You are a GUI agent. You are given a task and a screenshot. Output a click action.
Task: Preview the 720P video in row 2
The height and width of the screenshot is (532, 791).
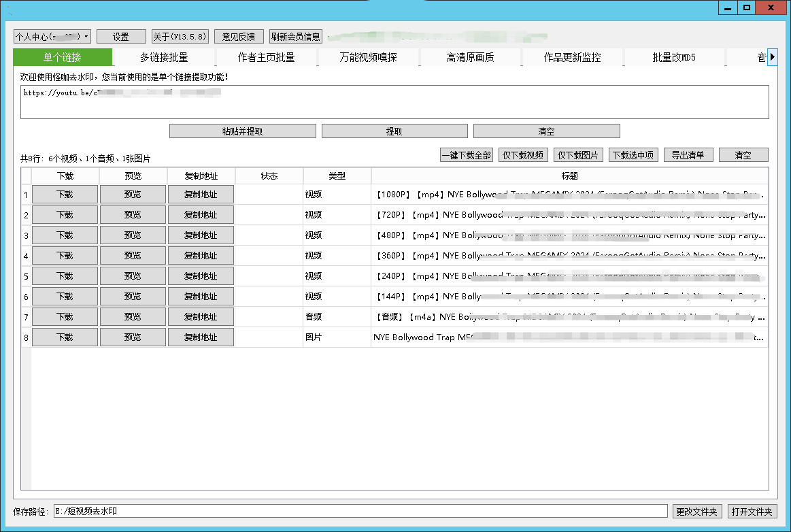coord(133,215)
